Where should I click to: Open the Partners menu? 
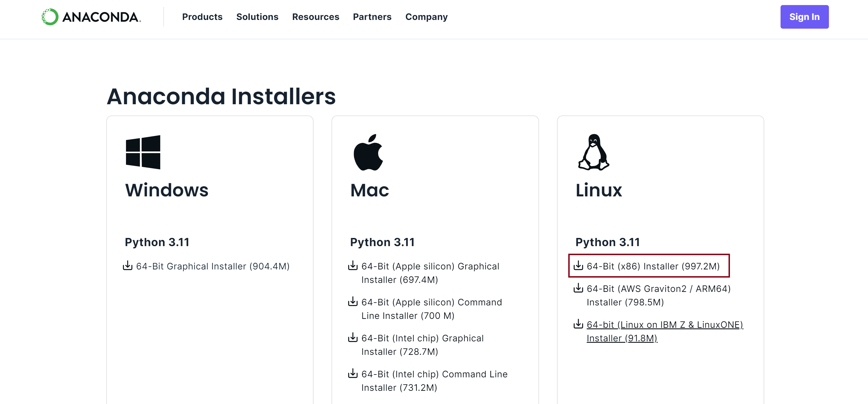(372, 17)
